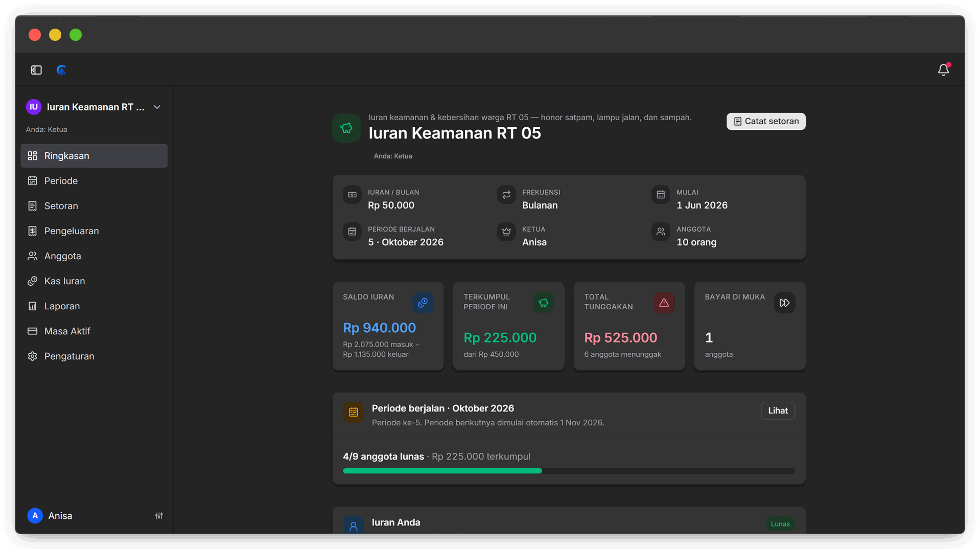Screen dimensions: 980x549
Task: Click the Iuran Anda person icon
Action: point(354,525)
